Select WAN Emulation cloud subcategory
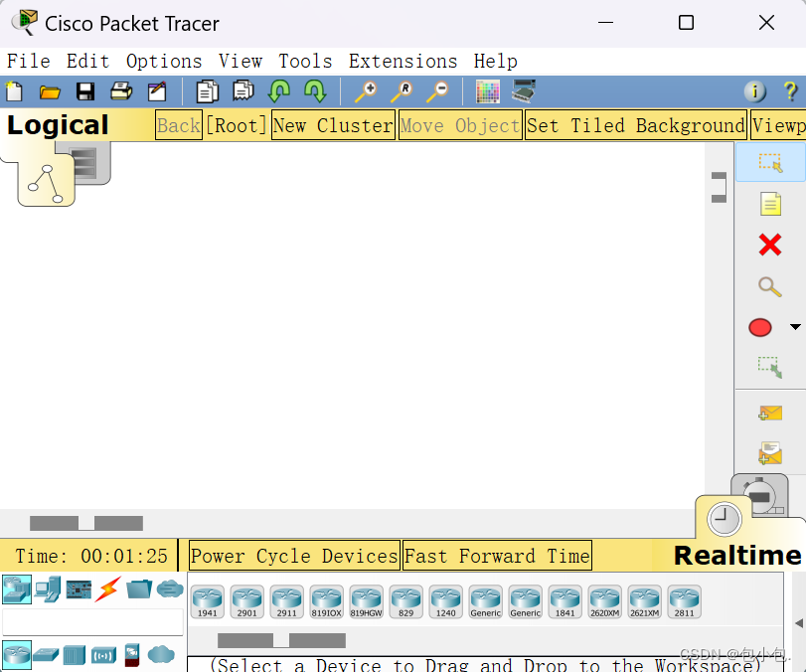The width and height of the screenshot is (806, 672). click(161, 654)
